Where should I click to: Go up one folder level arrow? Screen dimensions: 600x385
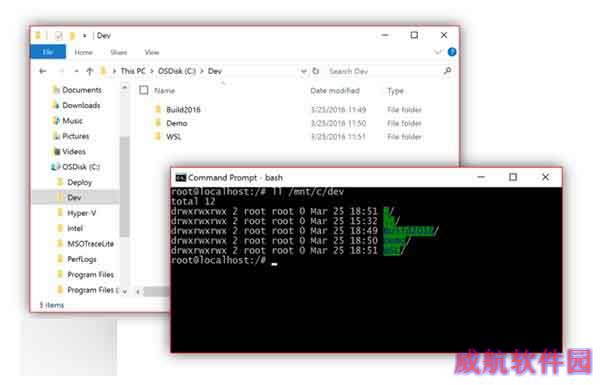pos(90,71)
